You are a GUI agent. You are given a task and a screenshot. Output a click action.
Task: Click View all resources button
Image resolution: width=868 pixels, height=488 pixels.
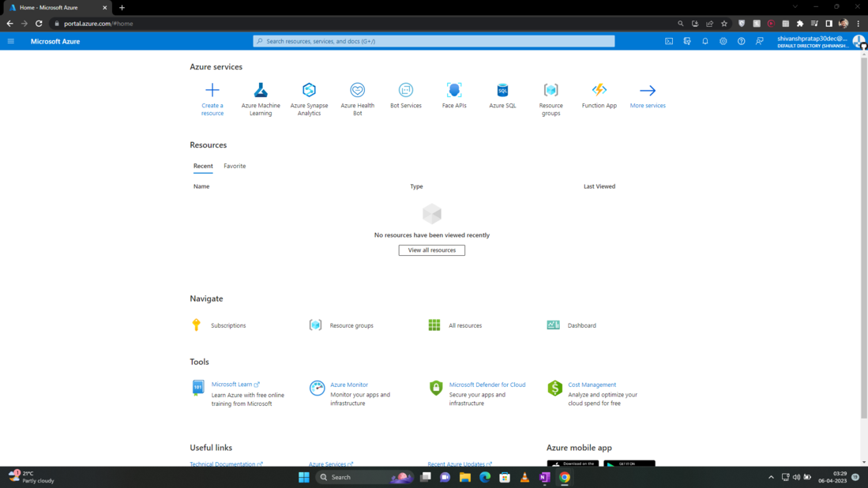tap(432, 250)
